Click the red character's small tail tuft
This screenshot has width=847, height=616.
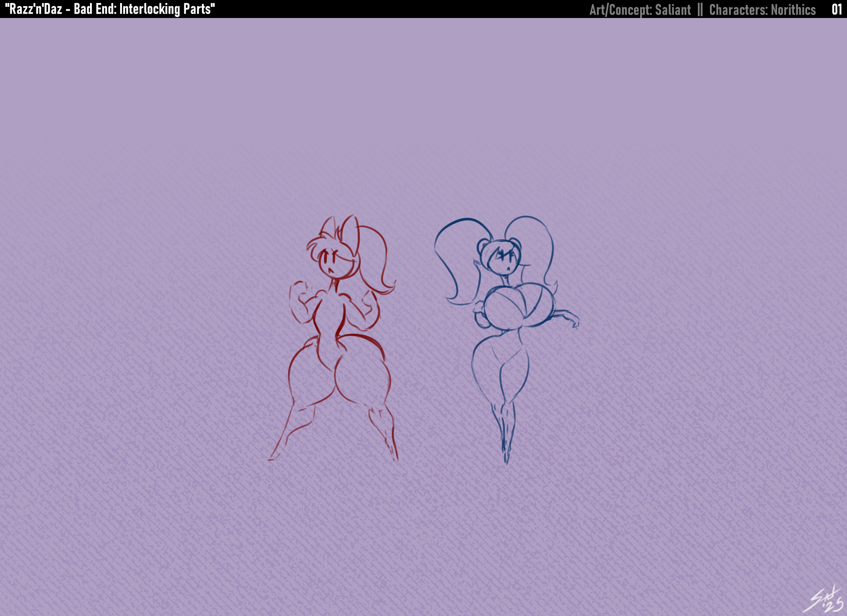pyautogui.click(x=312, y=341)
